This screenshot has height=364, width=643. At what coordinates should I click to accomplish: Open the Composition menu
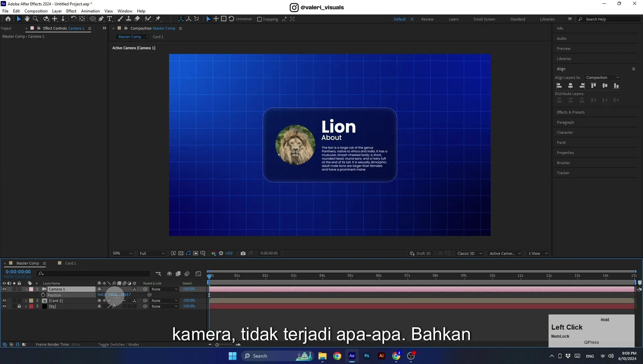(x=36, y=11)
